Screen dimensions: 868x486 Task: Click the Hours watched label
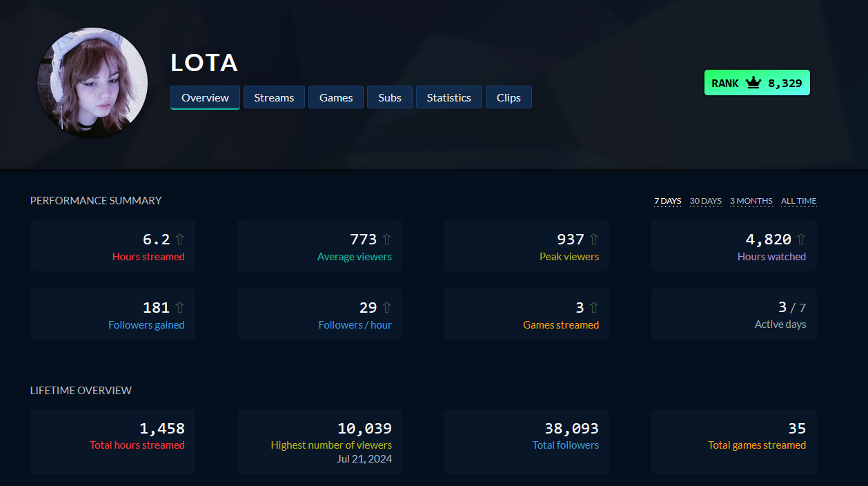pyautogui.click(x=771, y=256)
